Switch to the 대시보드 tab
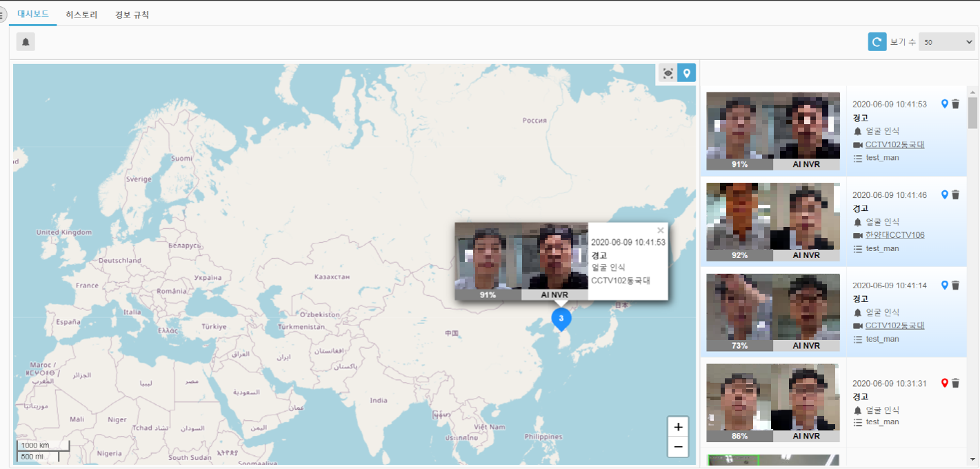The width and height of the screenshot is (980, 469). [33, 14]
